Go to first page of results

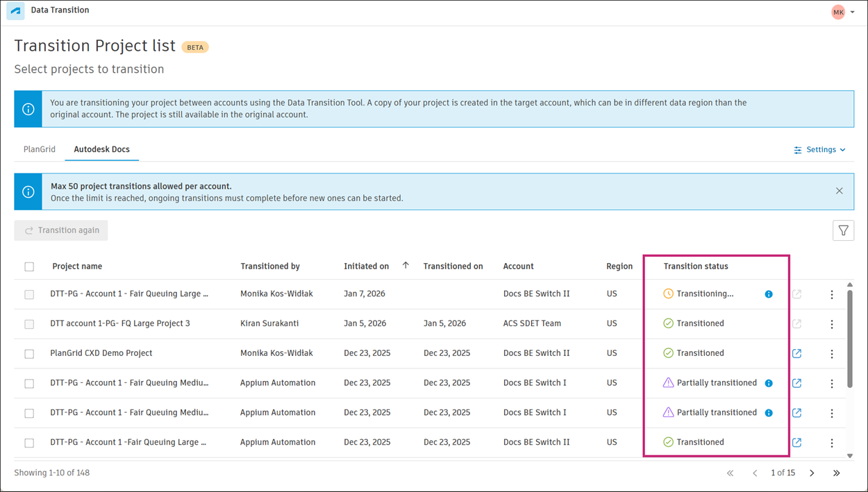(x=730, y=473)
